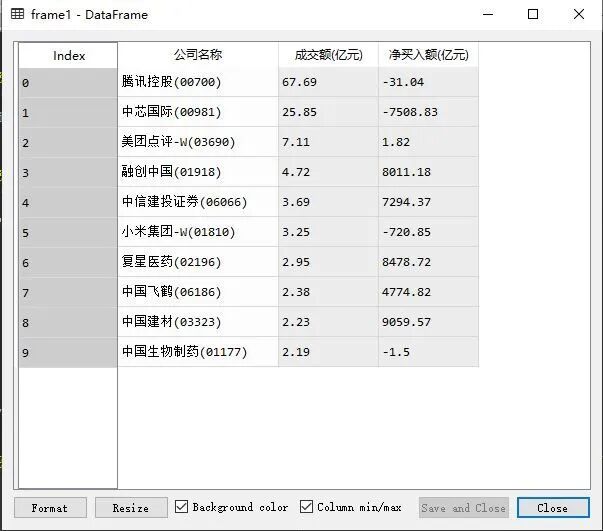
Task: Toggle the Background color checkbox
Action: coord(181,507)
